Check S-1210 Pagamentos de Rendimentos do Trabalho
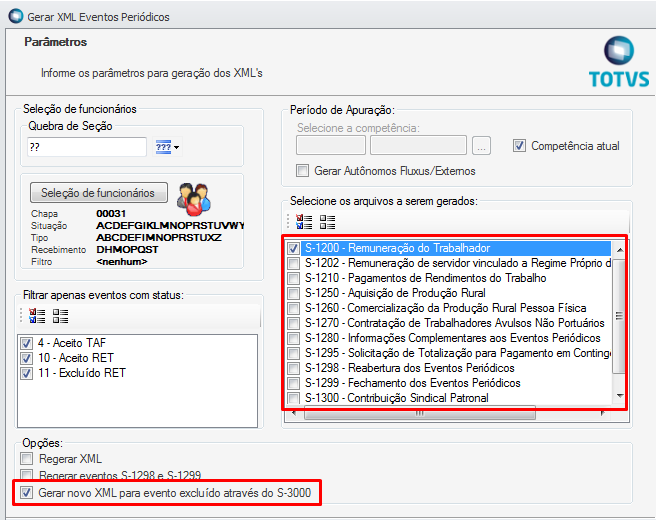This screenshot has width=656, height=520. pyautogui.click(x=293, y=278)
